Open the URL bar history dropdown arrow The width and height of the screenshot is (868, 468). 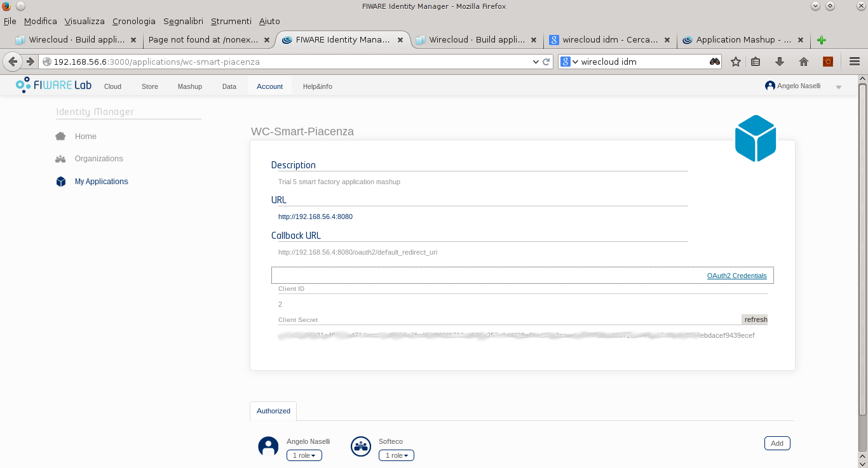(535, 62)
